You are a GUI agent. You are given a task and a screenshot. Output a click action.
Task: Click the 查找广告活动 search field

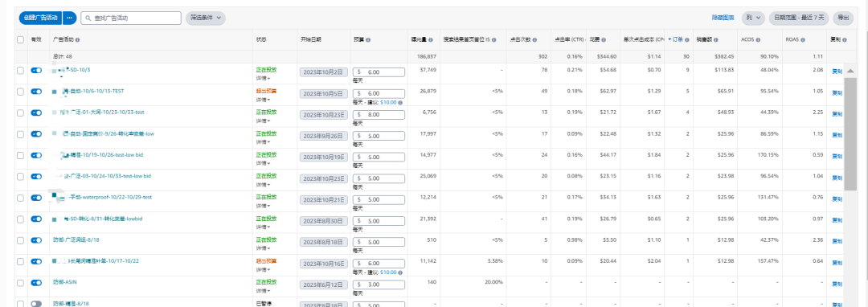point(131,18)
